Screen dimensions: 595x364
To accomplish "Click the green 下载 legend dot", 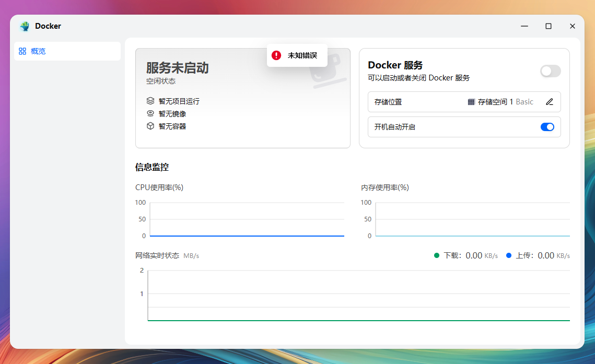I will pyautogui.click(x=436, y=255).
